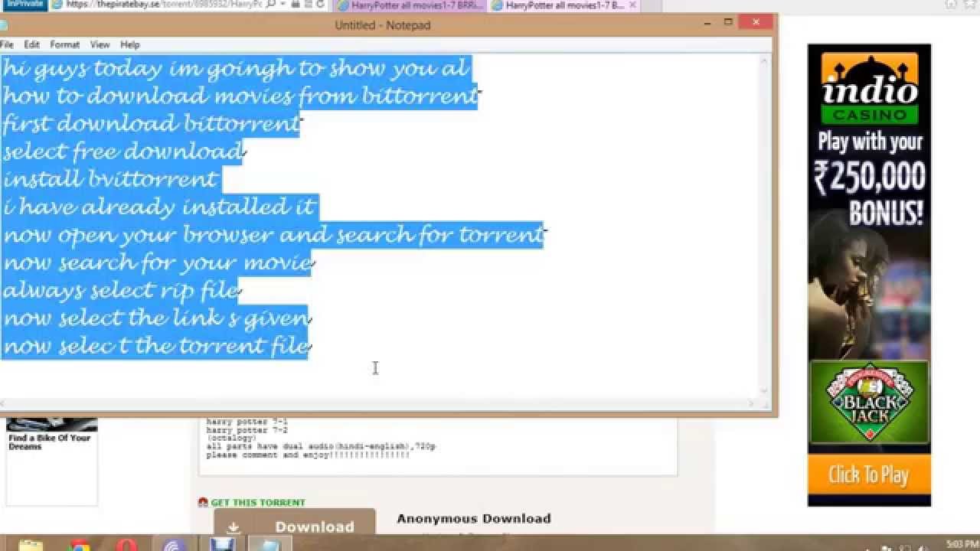The image size is (980, 551).
Task: Switch to Notepad via taskbar icon
Action: click(x=269, y=545)
